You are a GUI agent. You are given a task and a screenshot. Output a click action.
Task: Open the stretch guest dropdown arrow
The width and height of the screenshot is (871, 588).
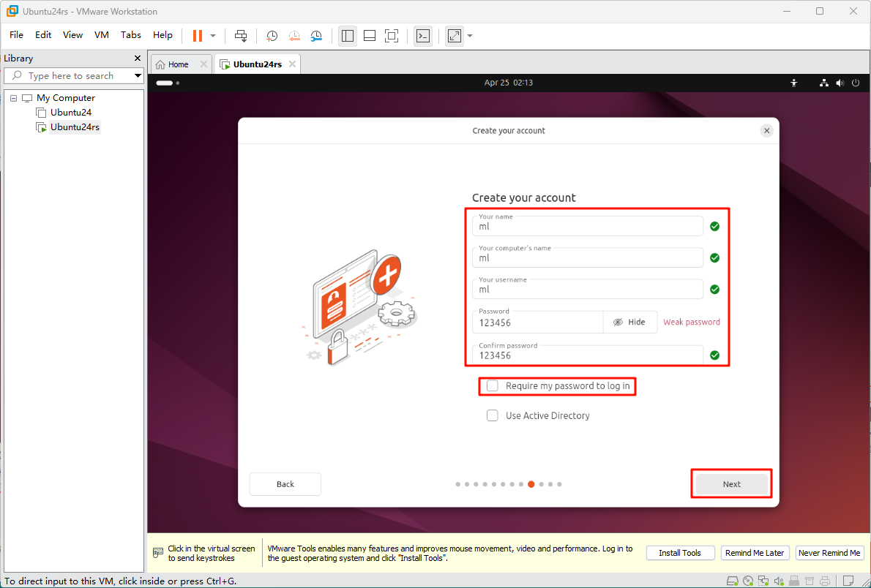pos(470,36)
